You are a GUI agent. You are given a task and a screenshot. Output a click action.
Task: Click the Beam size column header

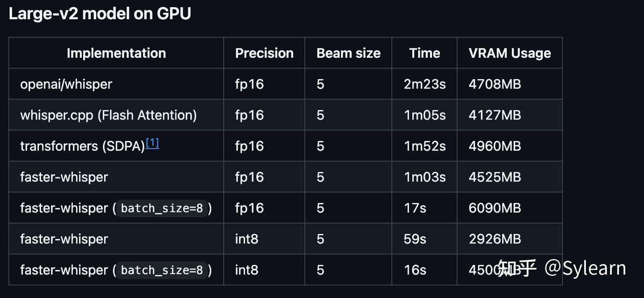click(x=348, y=53)
